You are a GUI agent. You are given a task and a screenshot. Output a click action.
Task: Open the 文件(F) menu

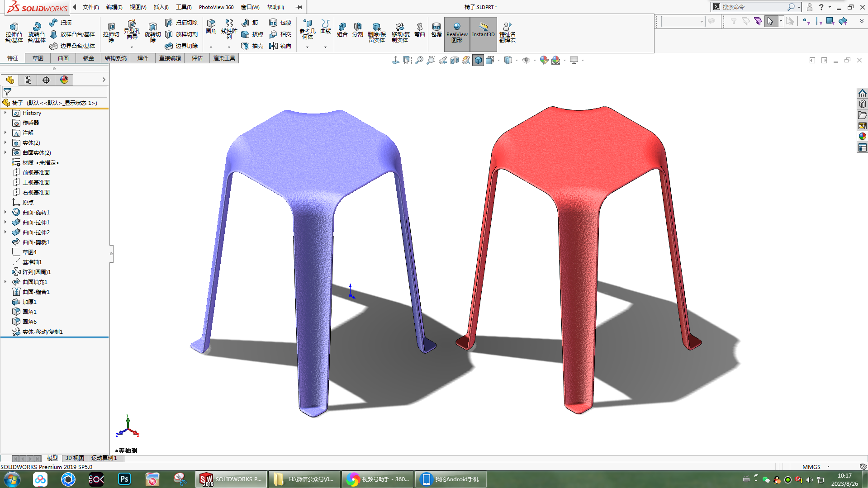point(90,7)
